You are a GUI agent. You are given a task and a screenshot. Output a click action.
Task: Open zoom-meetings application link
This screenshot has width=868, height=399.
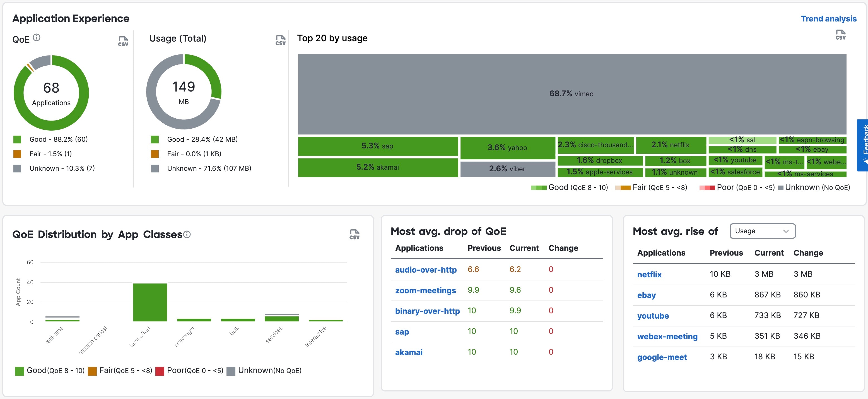coord(425,290)
